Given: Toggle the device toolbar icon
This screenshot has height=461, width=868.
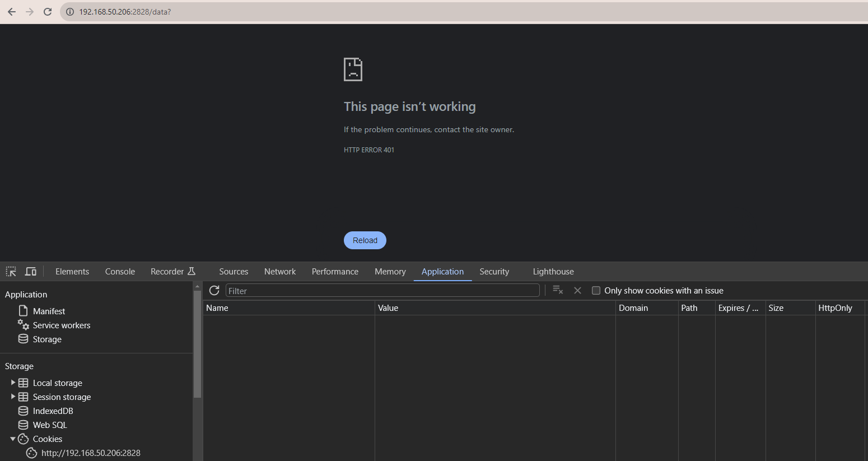Looking at the screenshot, I should click(x=31, y=272).
